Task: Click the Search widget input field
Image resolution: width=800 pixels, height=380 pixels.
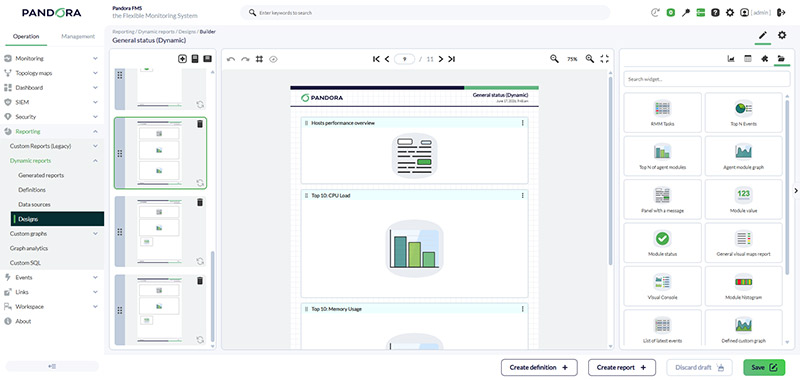Action: [707, 79]
